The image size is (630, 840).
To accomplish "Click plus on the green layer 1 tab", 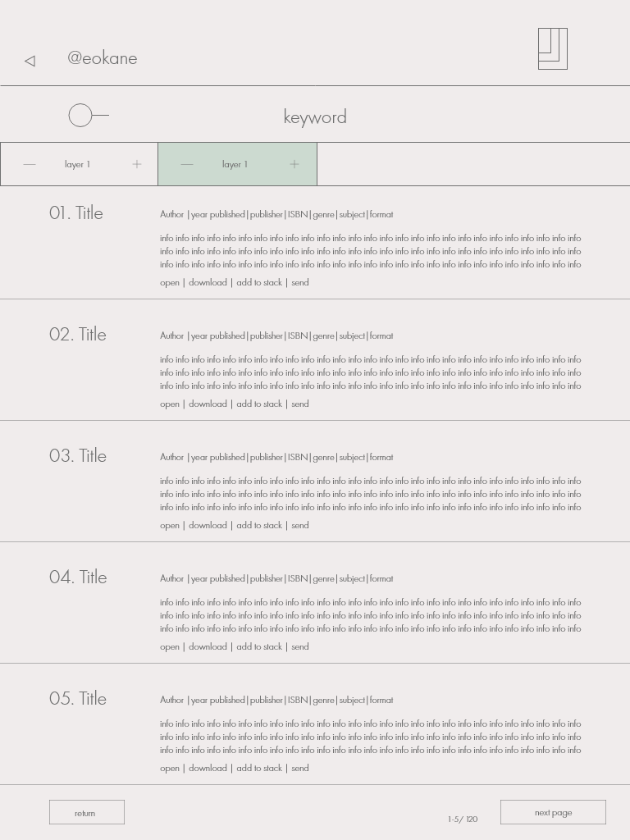I will click(x=294, y=164).
